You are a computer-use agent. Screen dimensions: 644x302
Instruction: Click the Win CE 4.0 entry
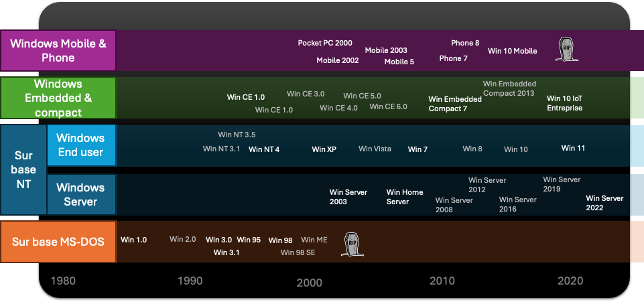(x=338, y=108)
